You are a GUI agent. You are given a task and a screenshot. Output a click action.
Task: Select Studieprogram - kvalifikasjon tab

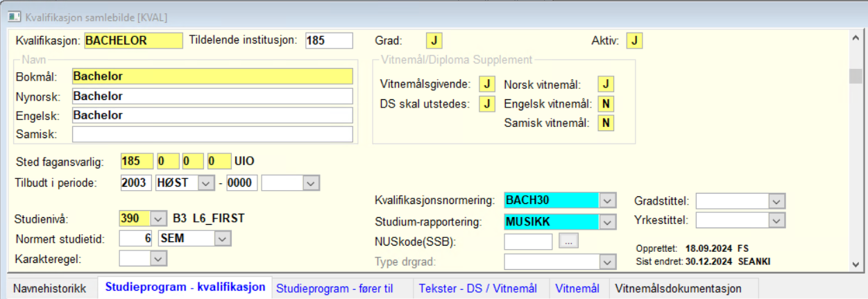[185, 288]
